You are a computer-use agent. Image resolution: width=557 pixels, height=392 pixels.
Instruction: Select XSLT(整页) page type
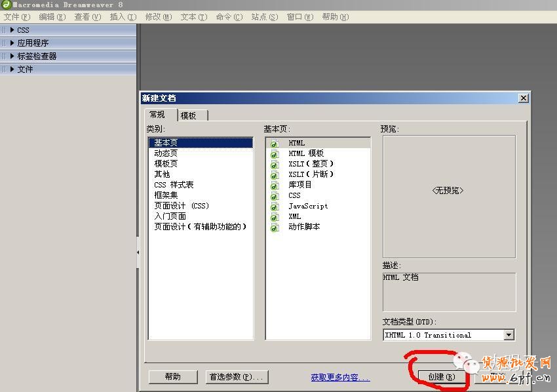pos(318,164)
